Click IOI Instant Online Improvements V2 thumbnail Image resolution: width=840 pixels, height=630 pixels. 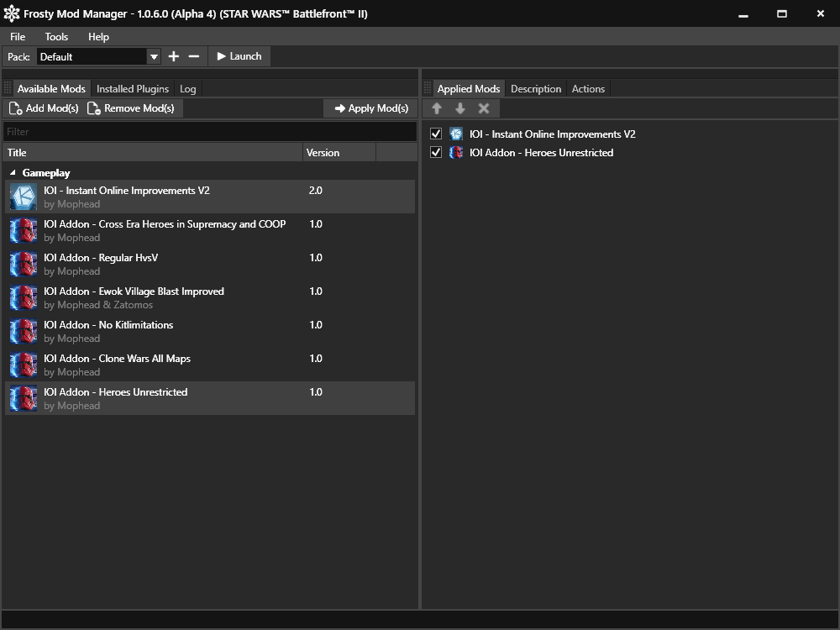[x=24, y=197]
